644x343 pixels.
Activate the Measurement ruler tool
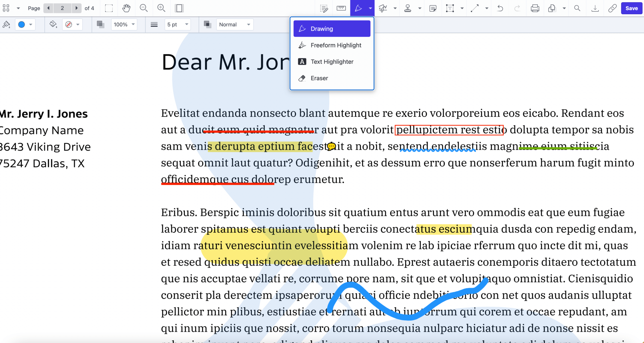pos(341,8)
